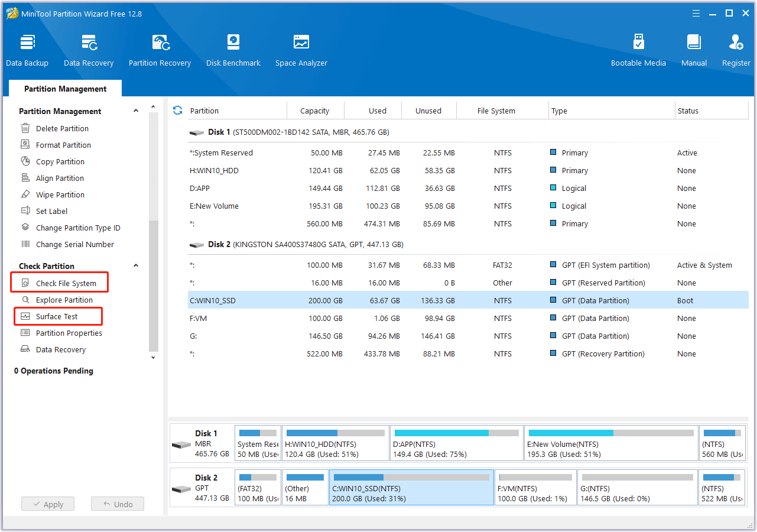
Task: Click the sidebar vertical scrollbar thumb
Action: click(x=154, y=286)
